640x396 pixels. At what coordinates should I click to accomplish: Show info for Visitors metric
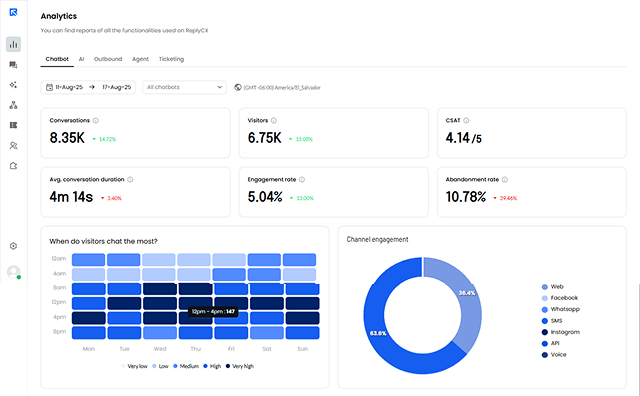pos(273,120)
